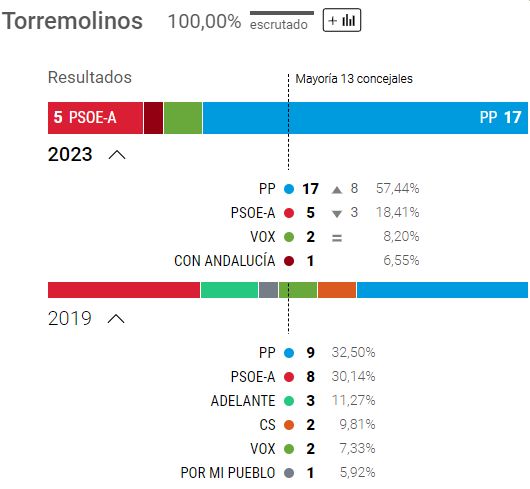
Task: Select the orange CS segment in 2019 bar
Action: 337,290
